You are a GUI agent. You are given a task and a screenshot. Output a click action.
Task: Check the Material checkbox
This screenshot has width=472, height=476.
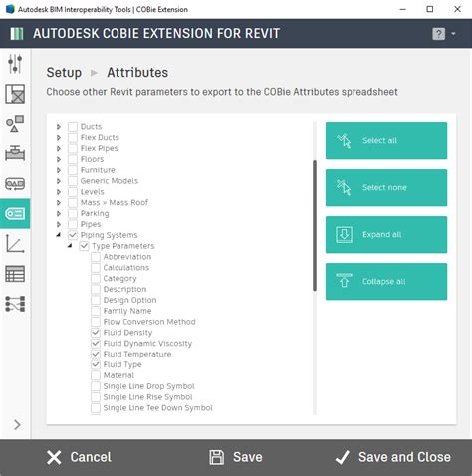pyautogui.click(x=96, y=375)
